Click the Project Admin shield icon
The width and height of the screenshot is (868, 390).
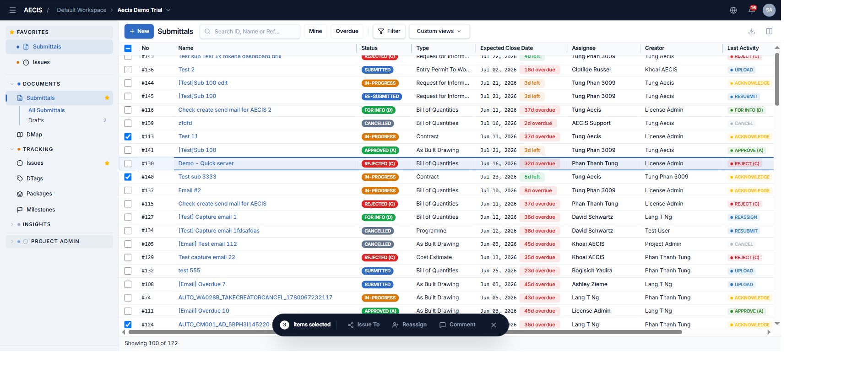pos(26,241)
